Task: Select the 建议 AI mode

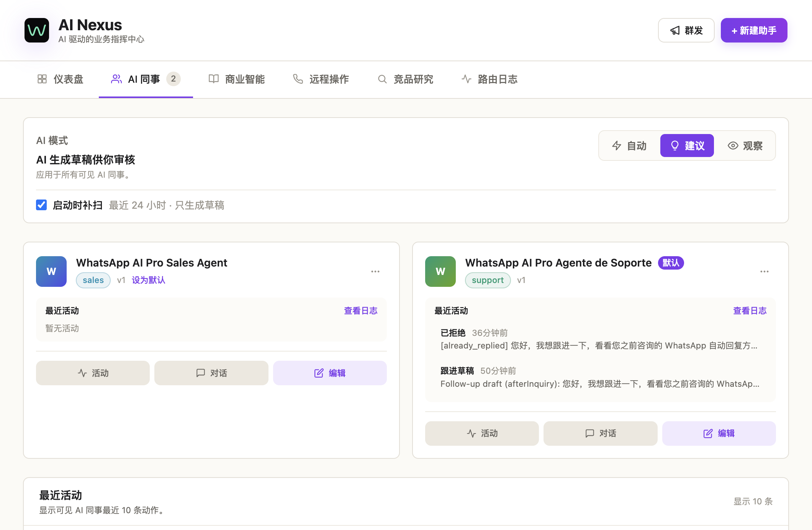Action: pyautogui.click(x=687, y=146)
